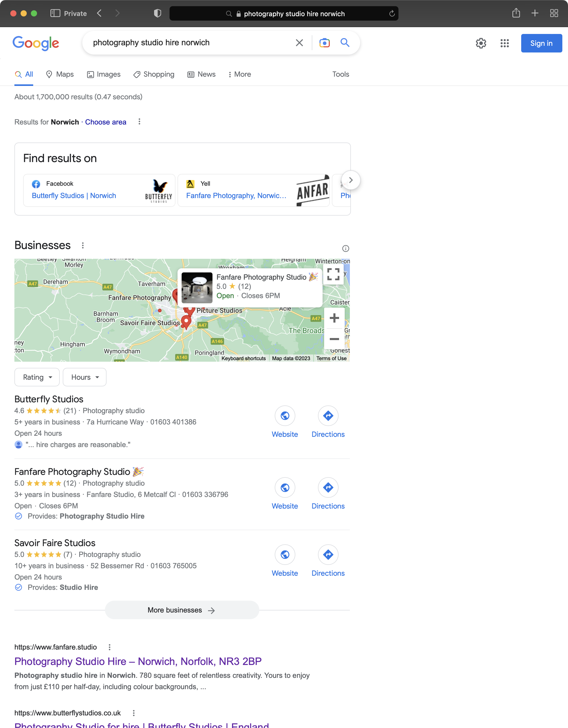568x728 pixels.
Task: Toggle the map zoom in control
Action: [x=334, y=318]
